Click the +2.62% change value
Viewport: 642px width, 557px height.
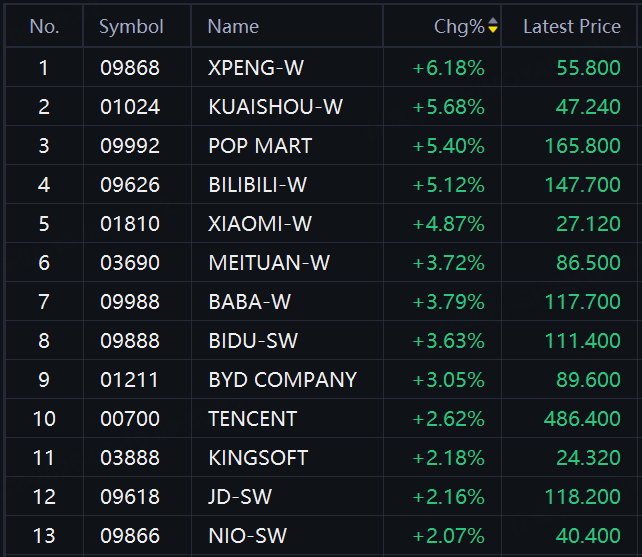[x=448, y=419]
